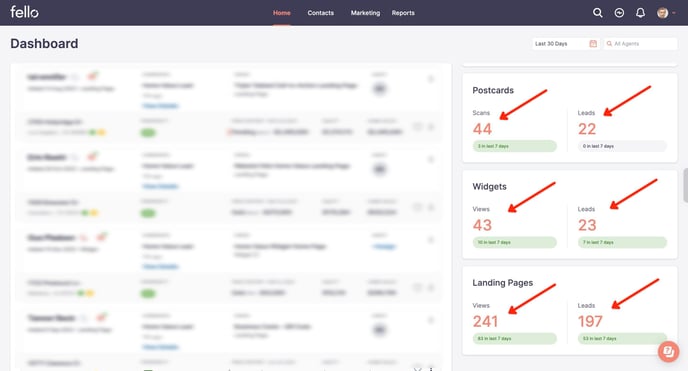Screen dimensions: 688x371
Task: Click the '3 in last 7 days' badge
Action: point(515,146)
